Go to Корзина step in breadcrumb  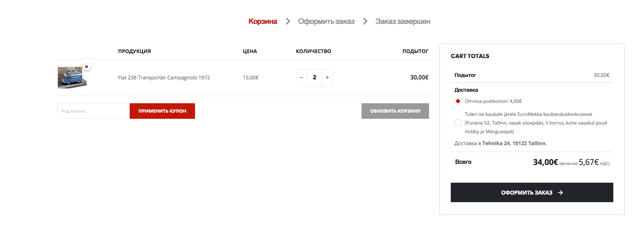tap(263, 21)
